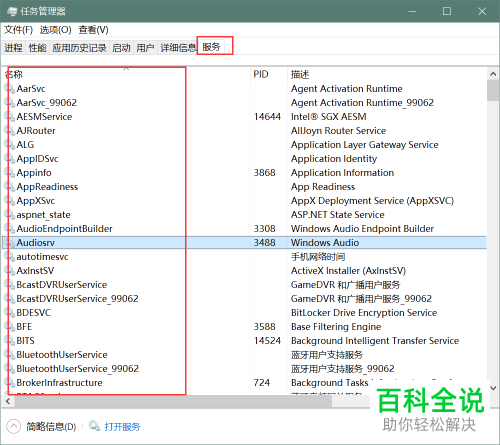Click the gear icon beside AppIDSvc
This screenshot has width=500, height=445.
pos(10,159)
